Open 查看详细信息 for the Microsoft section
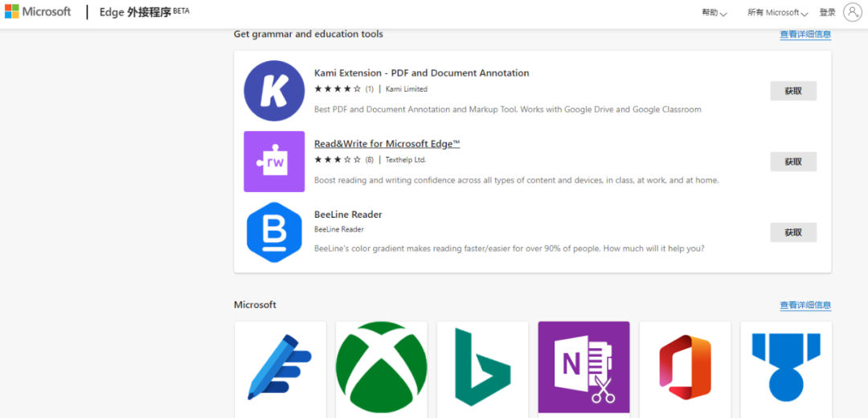The image size is (868, 418). 805,305
